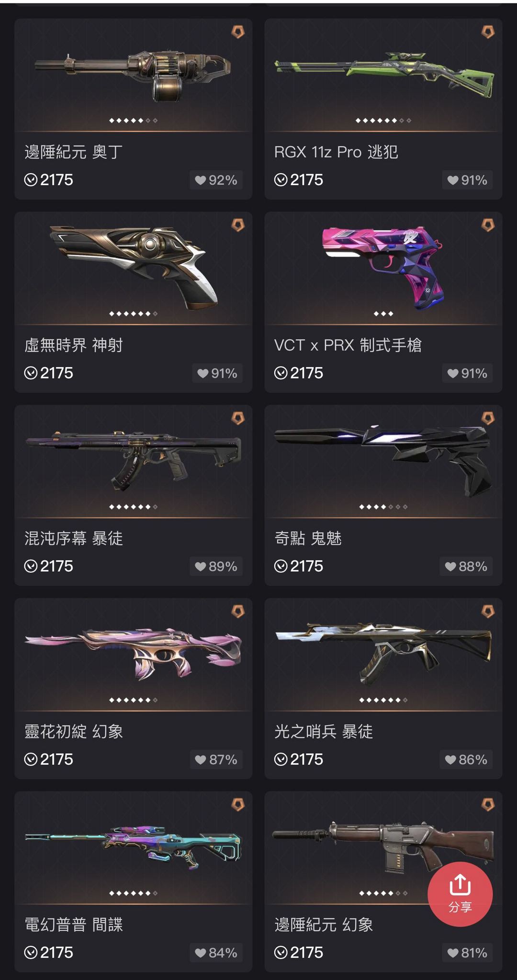Open the 邊陲紀元 奧丁 weapon image
Image resolution: width=517 pixels, height=980 pixels.
coord(133,76)
